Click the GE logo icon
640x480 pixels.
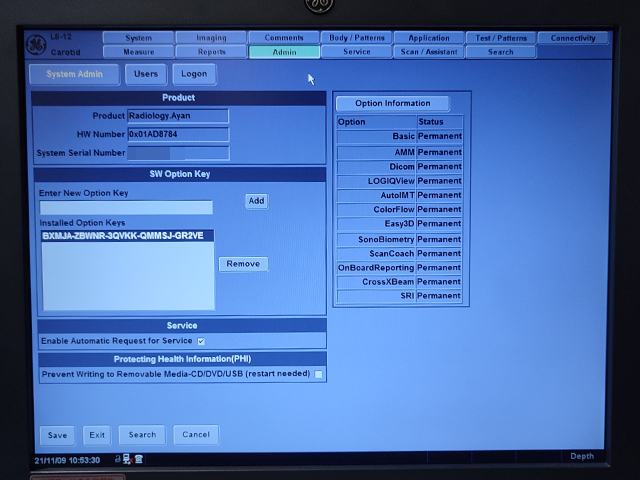click(36, 44)
